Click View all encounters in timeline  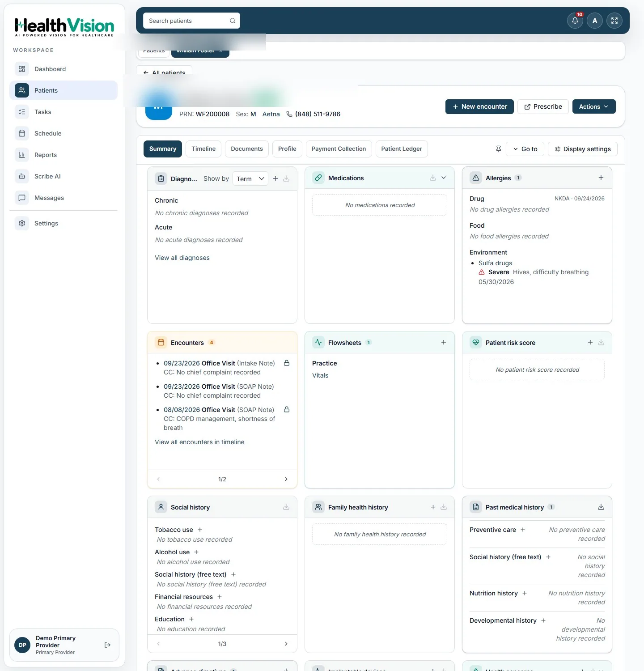coord(199,442)
